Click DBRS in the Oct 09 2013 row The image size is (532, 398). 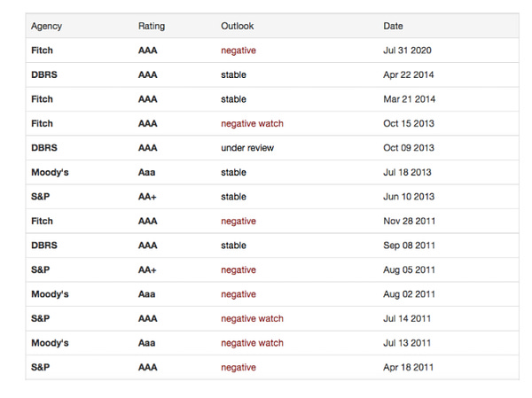click(44, 148)
